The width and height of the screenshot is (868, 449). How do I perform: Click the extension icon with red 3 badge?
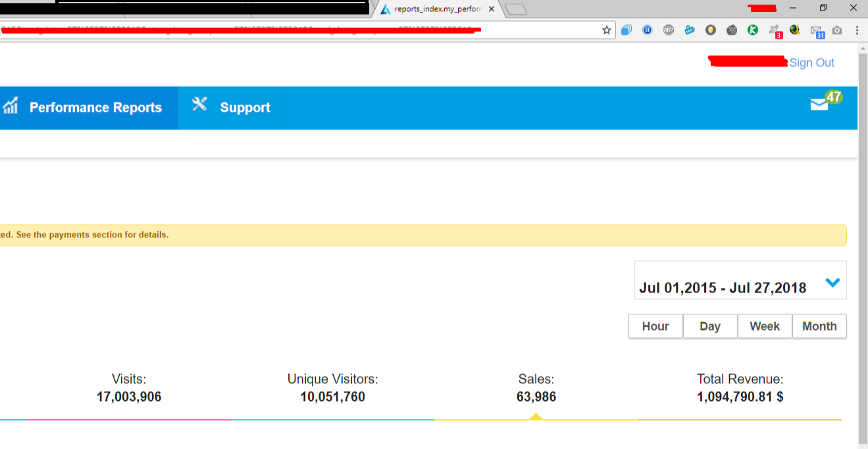[x=775, y=31]
